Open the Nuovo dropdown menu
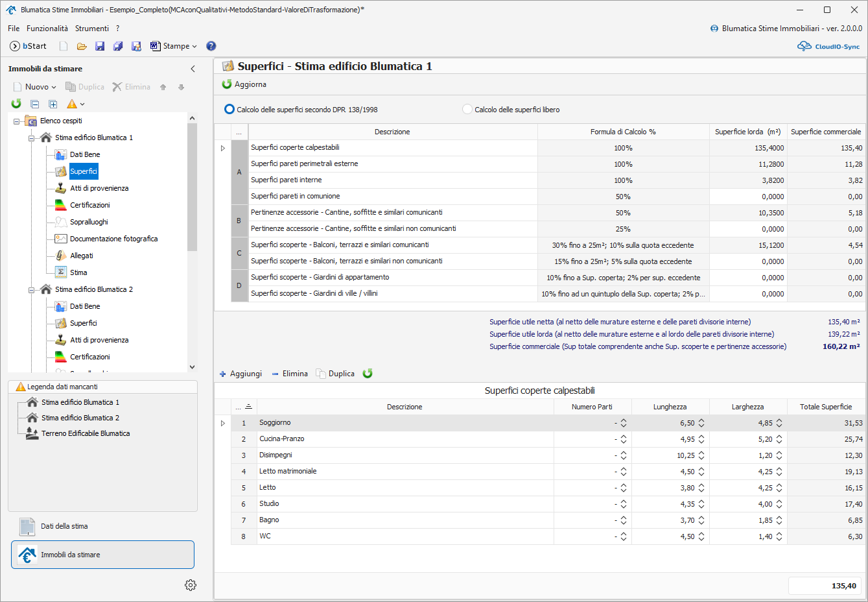This screenshot has height=602, width=868. (x=36, y=87)
